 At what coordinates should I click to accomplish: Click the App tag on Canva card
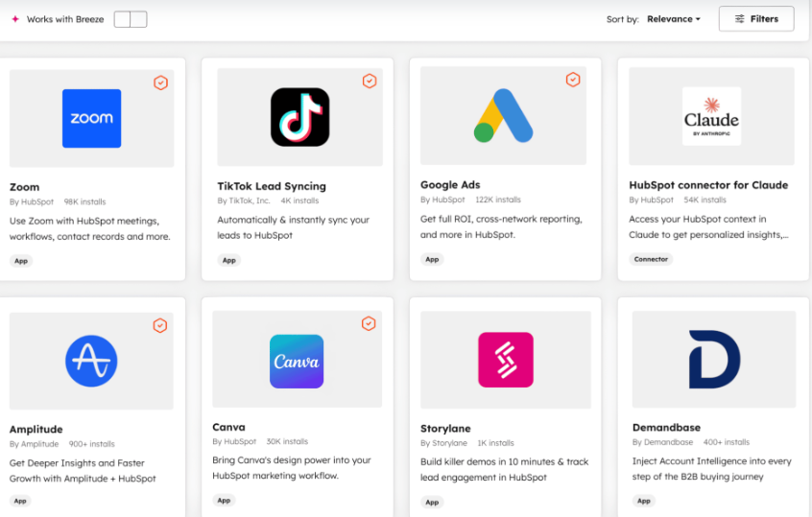pos(224,501)
